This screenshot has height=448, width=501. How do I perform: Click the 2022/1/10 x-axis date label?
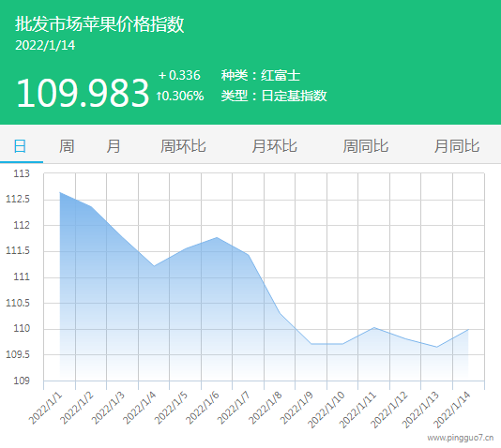coord(326,410)
